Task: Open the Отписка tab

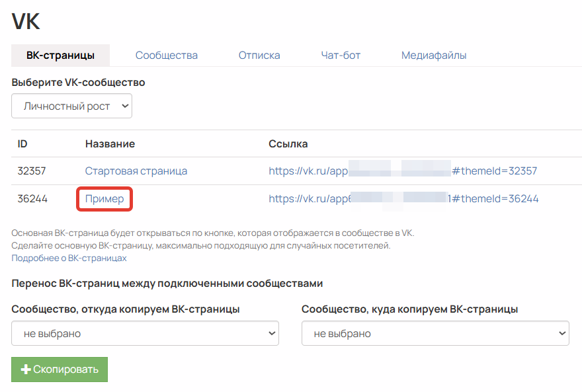Action: (x=259, y=56)
